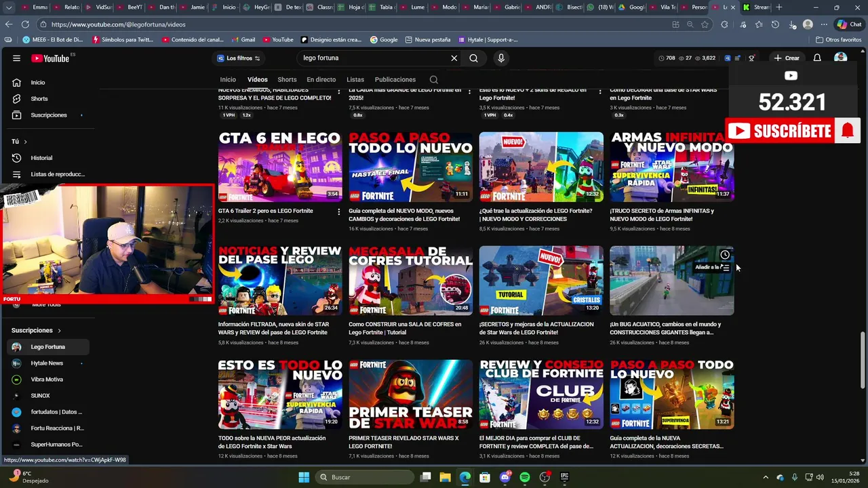868x488 pixels.
Task: Open Edge settings and more menu
Action: pos(825,24)
